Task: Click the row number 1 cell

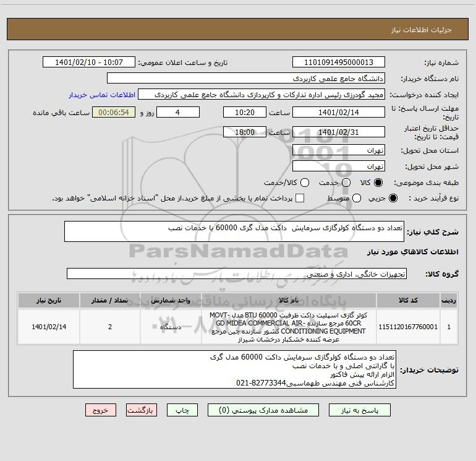Action: pyautogui.click(x=449, y=327)
